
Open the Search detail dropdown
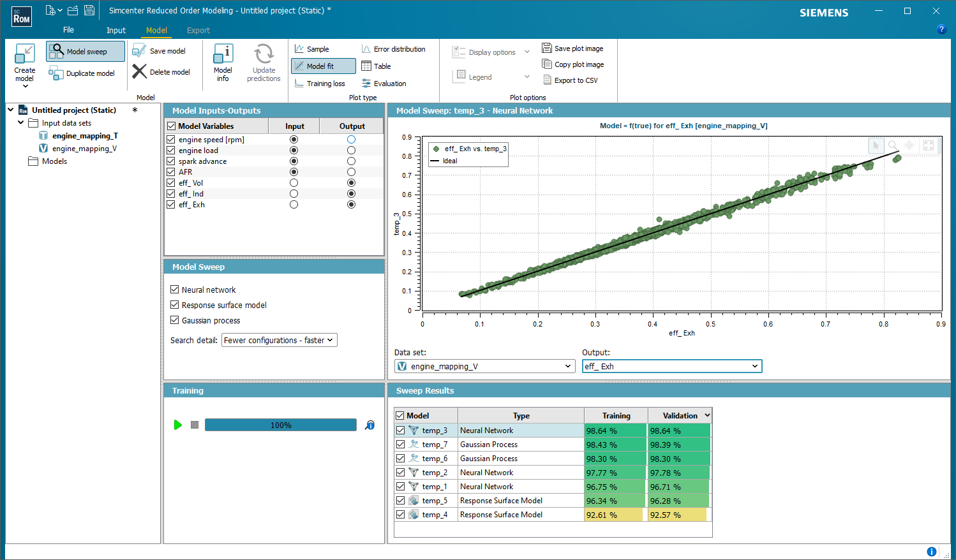[279, 340]
